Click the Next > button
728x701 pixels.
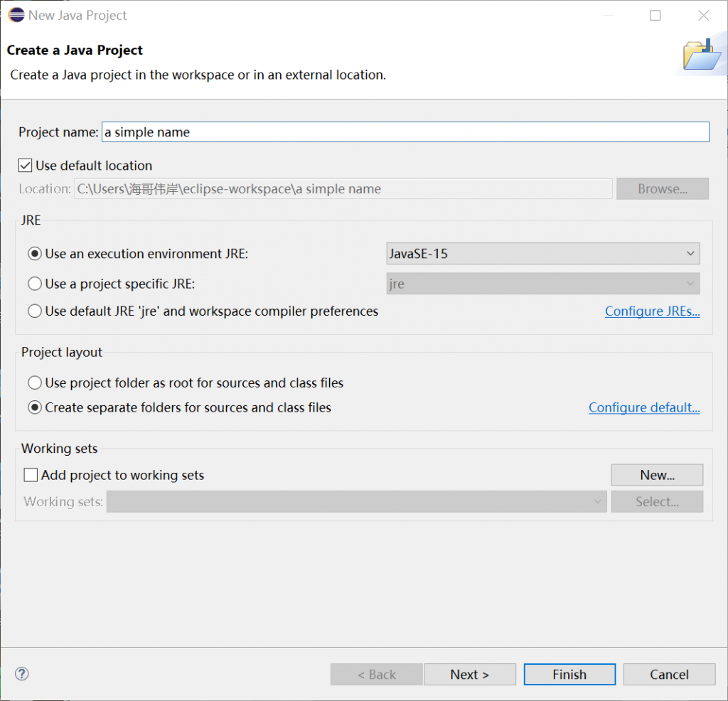470,674
